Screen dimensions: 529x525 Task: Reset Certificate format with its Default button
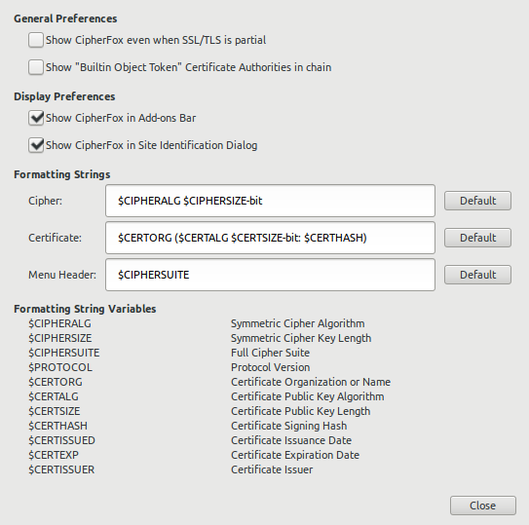[x=478, y=238]
